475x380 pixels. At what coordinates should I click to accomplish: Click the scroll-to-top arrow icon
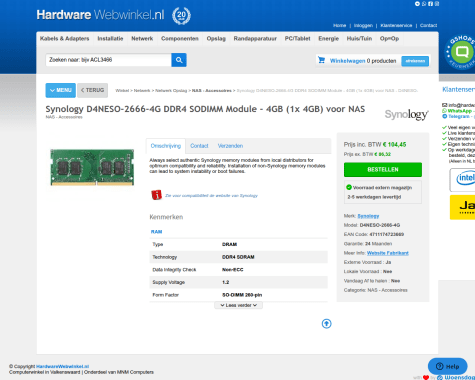(326, 324)
